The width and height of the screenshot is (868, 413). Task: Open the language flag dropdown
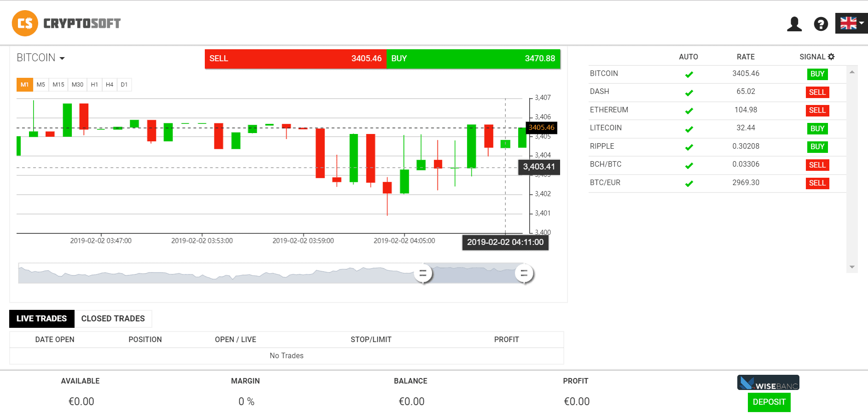pyautogui.click(x=851, y=23)
